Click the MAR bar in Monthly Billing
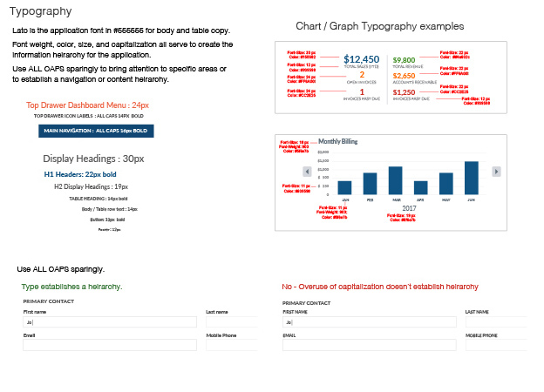Viewport: 544px width, 392px height. coord(395,180)
